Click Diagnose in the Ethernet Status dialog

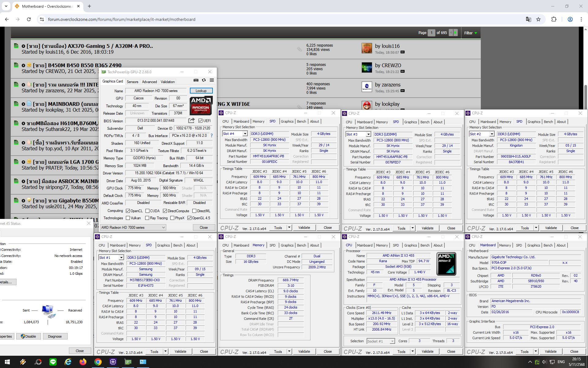click(x=55, y=336)
